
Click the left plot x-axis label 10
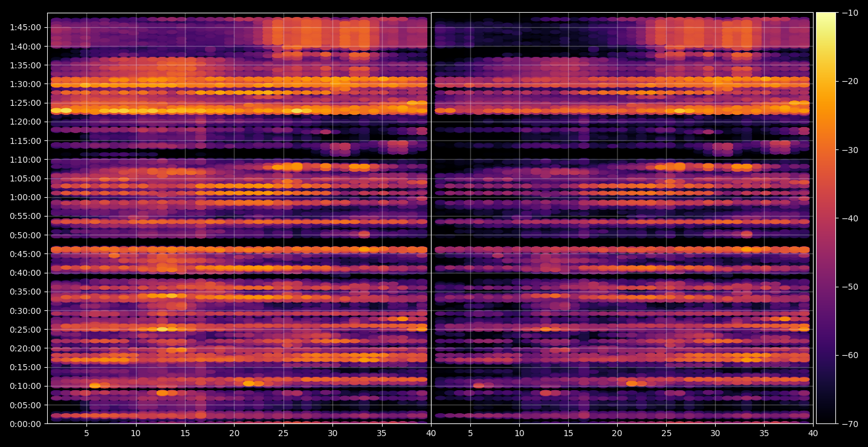(136, 434)
